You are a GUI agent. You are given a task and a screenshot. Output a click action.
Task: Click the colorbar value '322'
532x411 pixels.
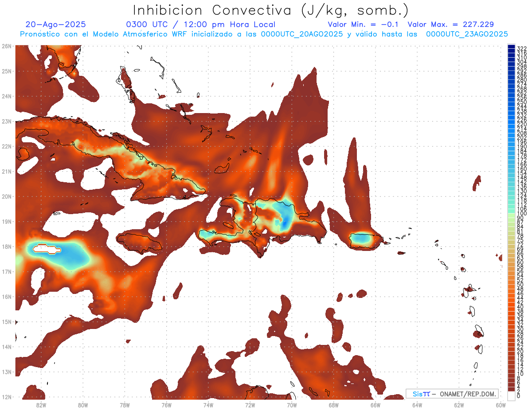tap(522, 48)
